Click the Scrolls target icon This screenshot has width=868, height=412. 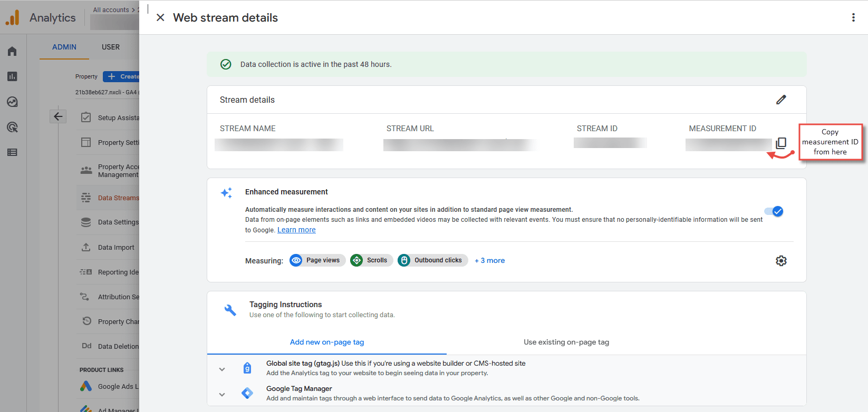[x=356, y=260]
